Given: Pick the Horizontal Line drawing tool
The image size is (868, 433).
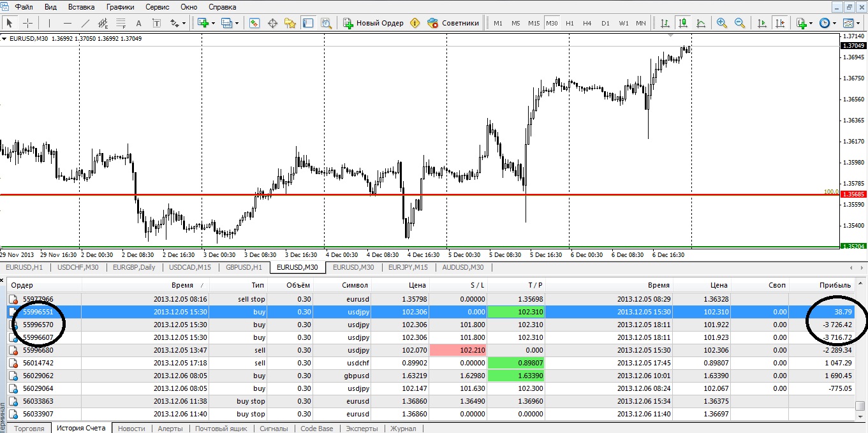Looking at the screenshot, I should tap(68, 23).
